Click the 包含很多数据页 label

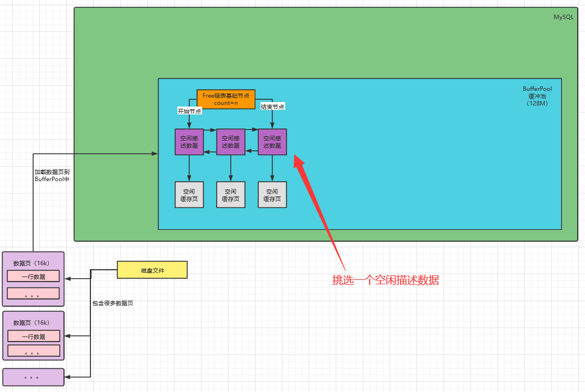point(113,303)
